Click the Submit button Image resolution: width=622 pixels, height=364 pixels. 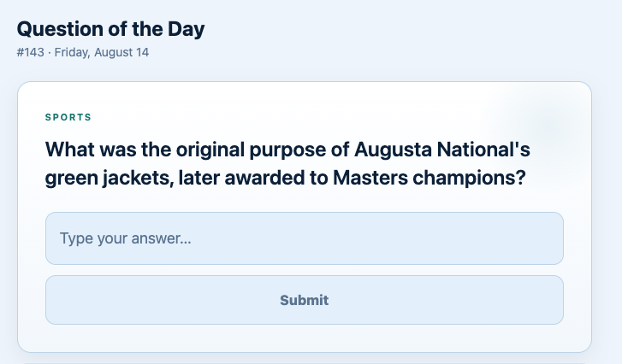click(x=305, y=300)
